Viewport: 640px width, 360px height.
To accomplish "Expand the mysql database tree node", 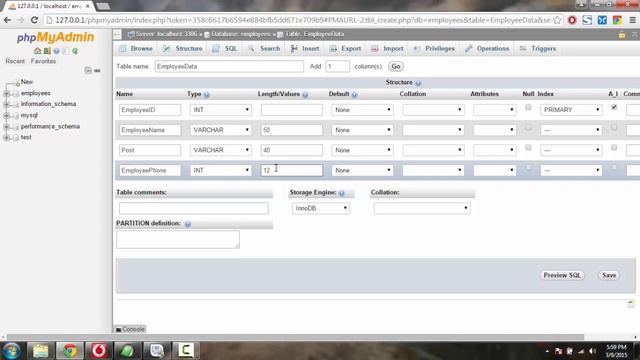I will click(7, 116).
